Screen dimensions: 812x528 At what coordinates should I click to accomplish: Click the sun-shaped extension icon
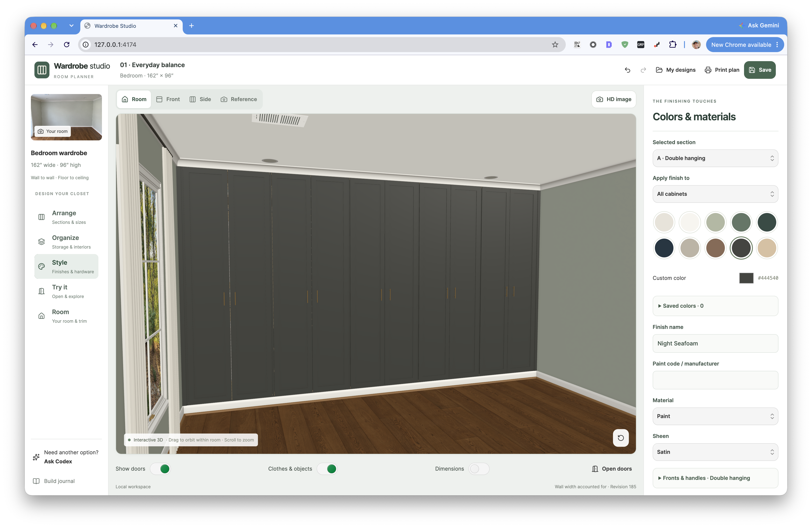(x=593, y=45)
